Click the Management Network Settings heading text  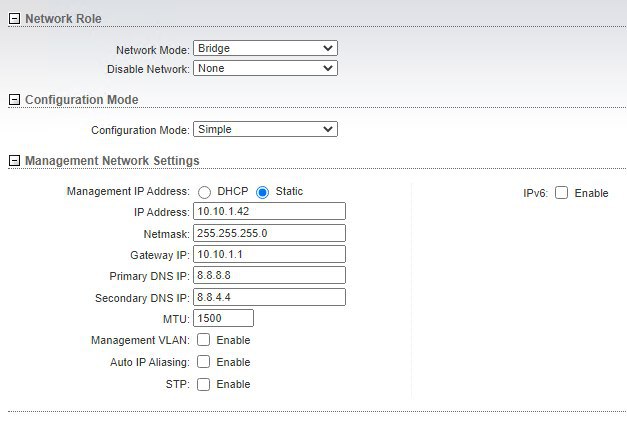tap(112, 160)
